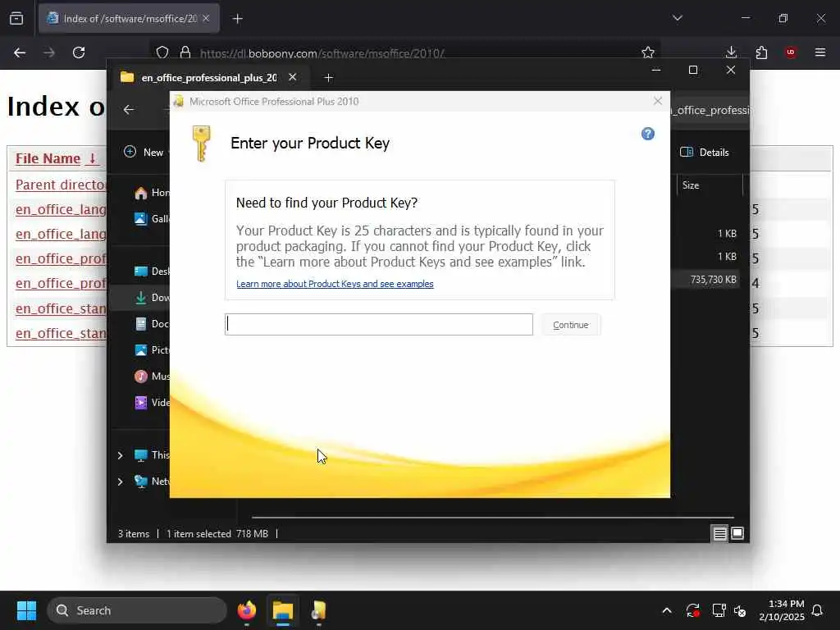Click the Continue button in Office setup
This screenshot has width=840, height=630.
571,325
